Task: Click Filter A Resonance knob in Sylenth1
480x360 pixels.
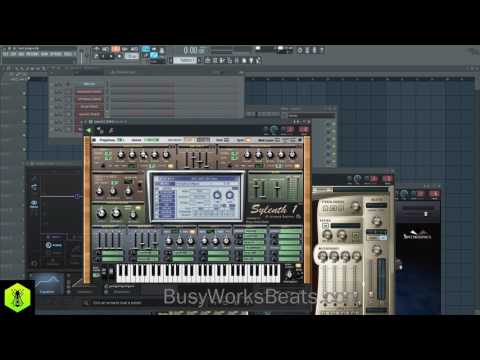Action: 113,191
